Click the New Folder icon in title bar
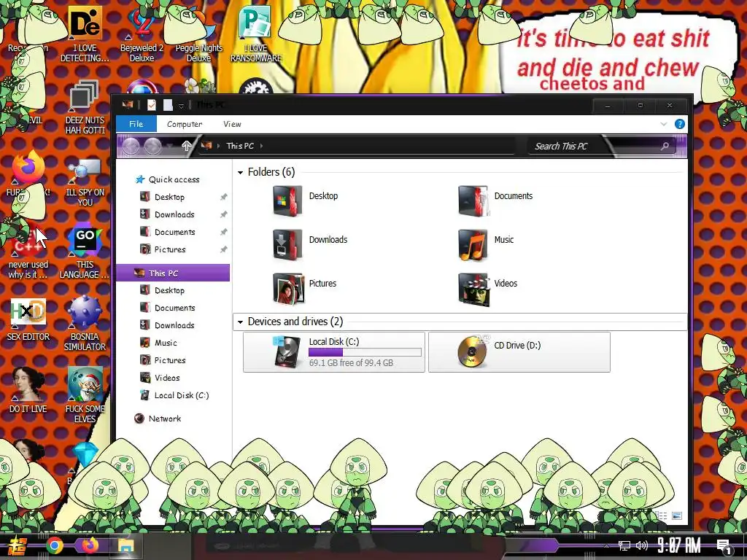 pyautogui.click(x=168, y=105)
